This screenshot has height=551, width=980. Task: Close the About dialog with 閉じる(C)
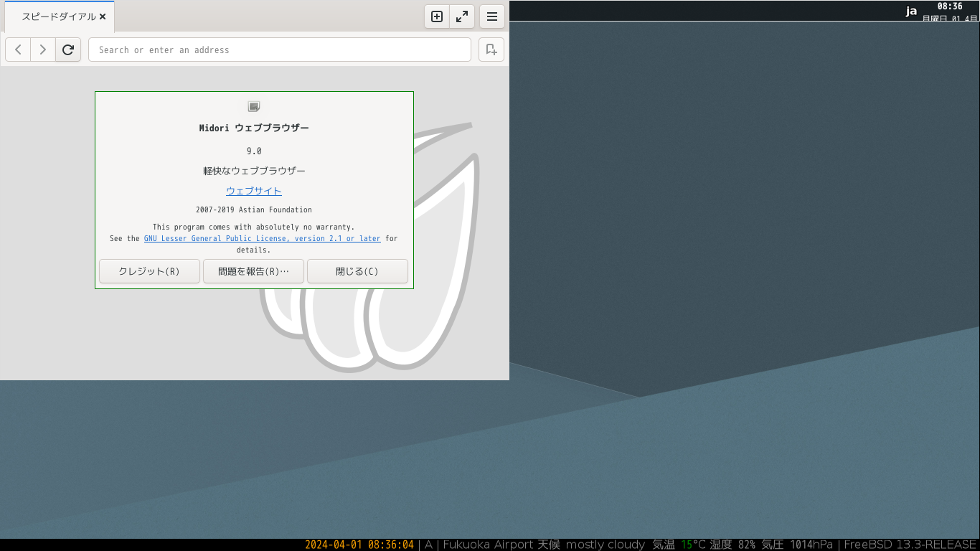(357, 271)
